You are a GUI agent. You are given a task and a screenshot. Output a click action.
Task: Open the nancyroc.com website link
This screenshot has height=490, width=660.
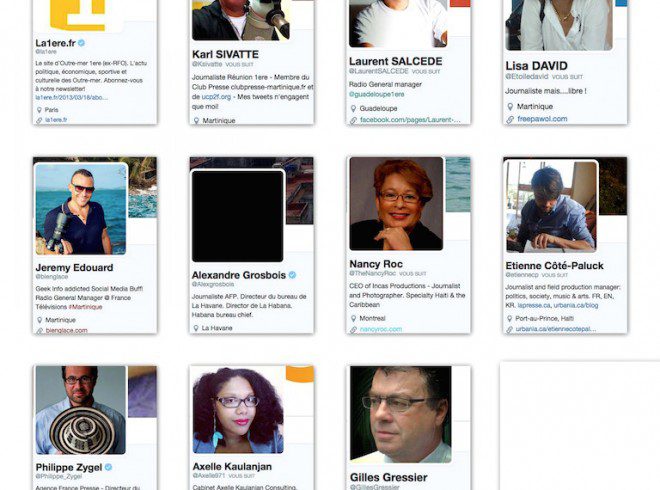pyautogui.click(x=381, y=329)
